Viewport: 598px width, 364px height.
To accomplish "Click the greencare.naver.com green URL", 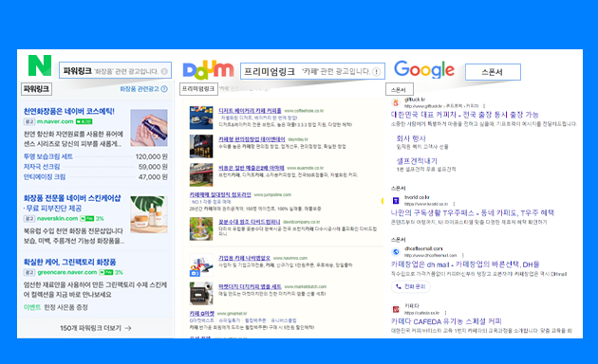I will pos(67,272).
